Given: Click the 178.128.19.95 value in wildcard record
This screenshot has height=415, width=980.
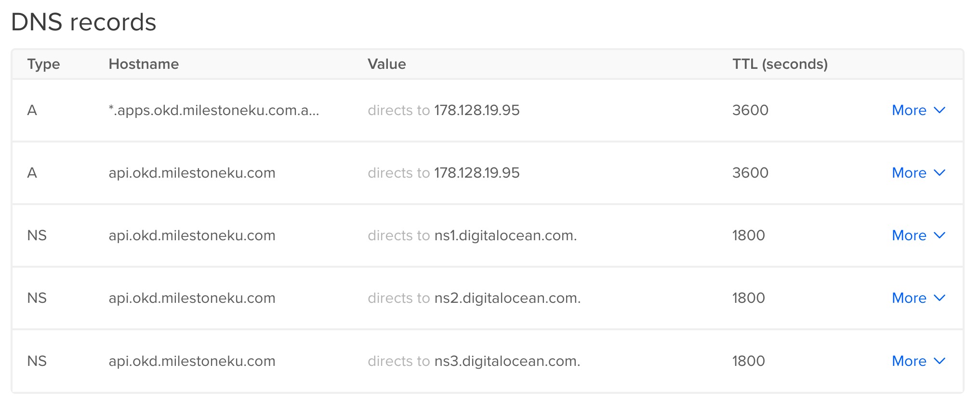Looking at the screenshot, I should tap(477, 110).
